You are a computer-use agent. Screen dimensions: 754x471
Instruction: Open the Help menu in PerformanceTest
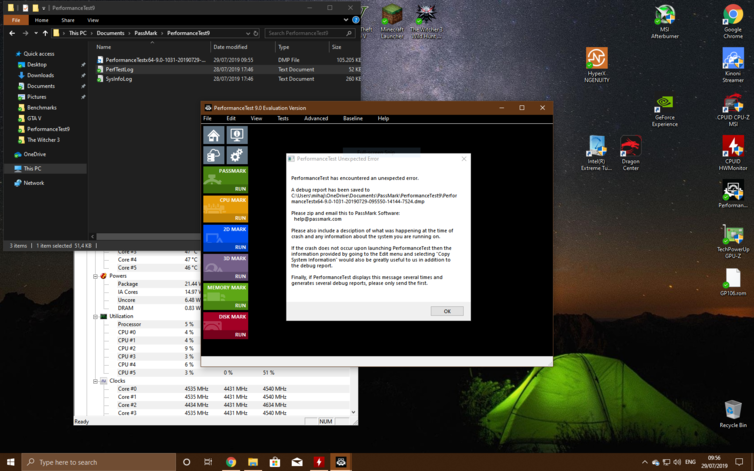coord(383,118)
